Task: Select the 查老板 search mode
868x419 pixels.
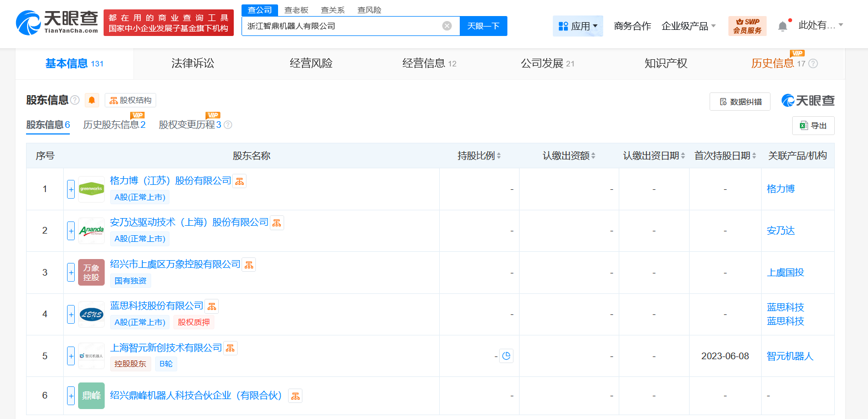Action: tap(296, 10)
